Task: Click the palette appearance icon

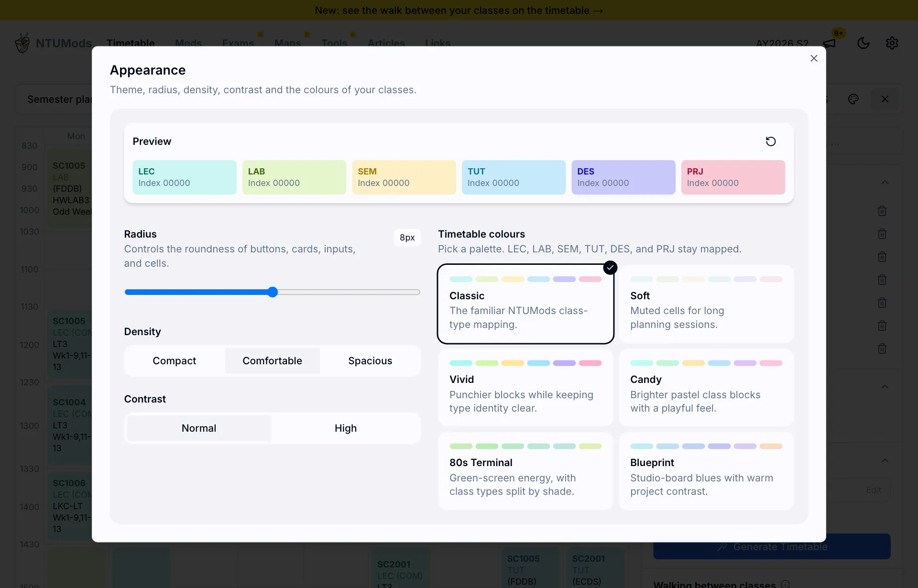Action: click(853, 99)
